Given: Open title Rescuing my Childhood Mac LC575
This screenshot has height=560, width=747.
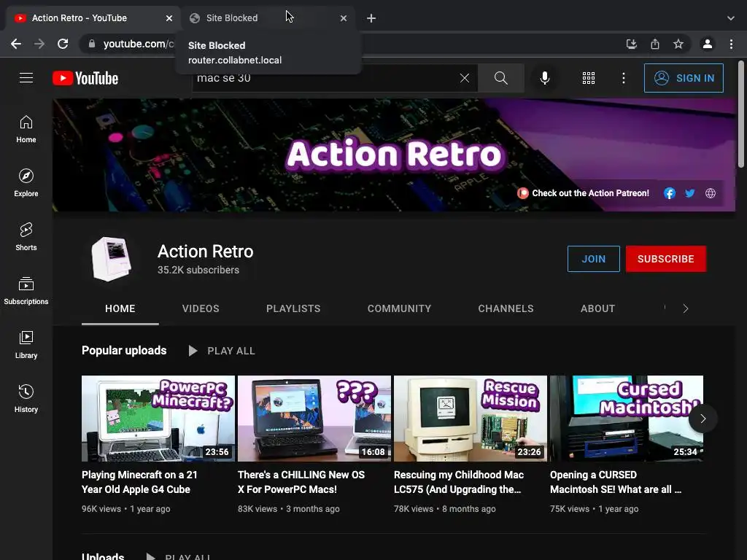Looking at the screenshot, I should [x=459, y=482].
